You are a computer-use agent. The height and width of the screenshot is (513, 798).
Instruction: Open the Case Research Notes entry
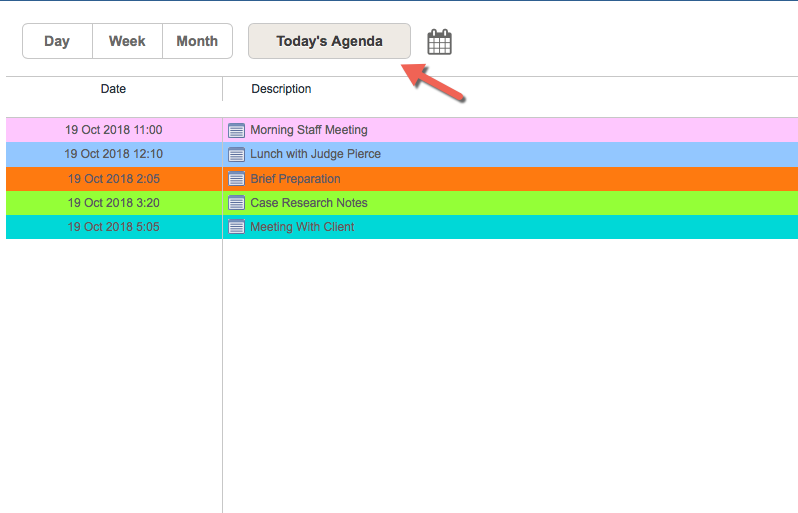(308, 203)
